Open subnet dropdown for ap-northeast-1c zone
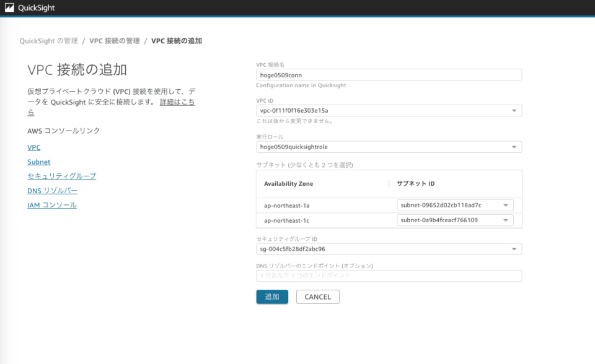The image size is (595, 364). click(506, 219)
